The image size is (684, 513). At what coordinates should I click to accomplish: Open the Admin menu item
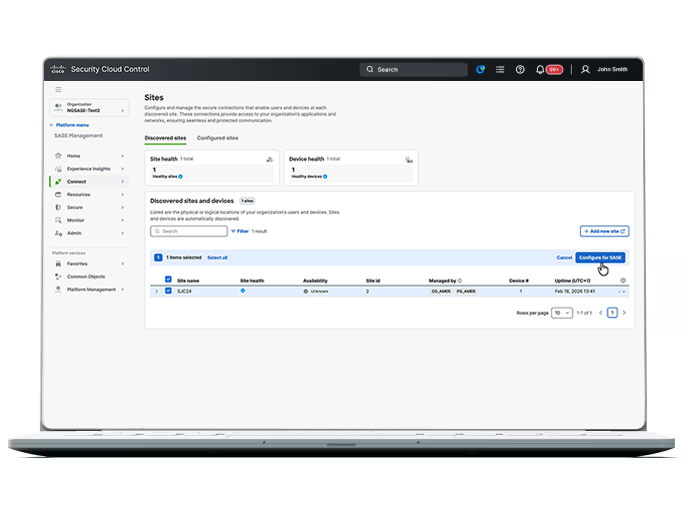click(89, 233)
